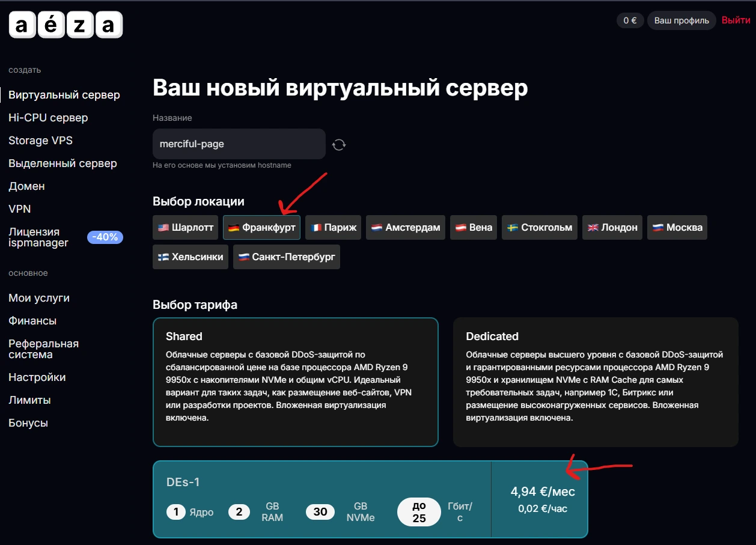Switch to the Dedicated tariff card
Image resolution: width=756 pixels, height=545 pixels.
click(x=595, y=382)
